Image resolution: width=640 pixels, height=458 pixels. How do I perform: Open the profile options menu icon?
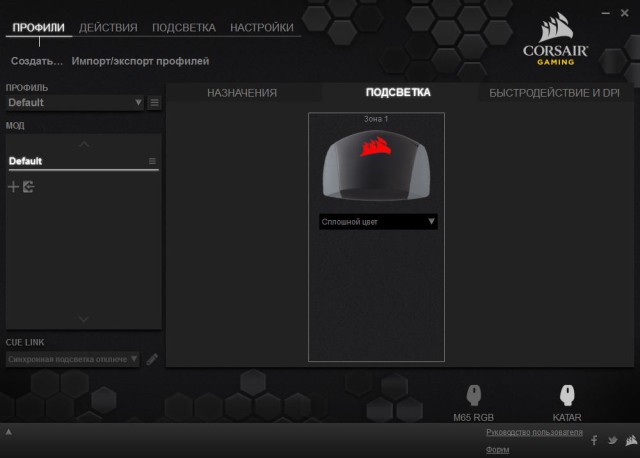click(x=154, y=103)
